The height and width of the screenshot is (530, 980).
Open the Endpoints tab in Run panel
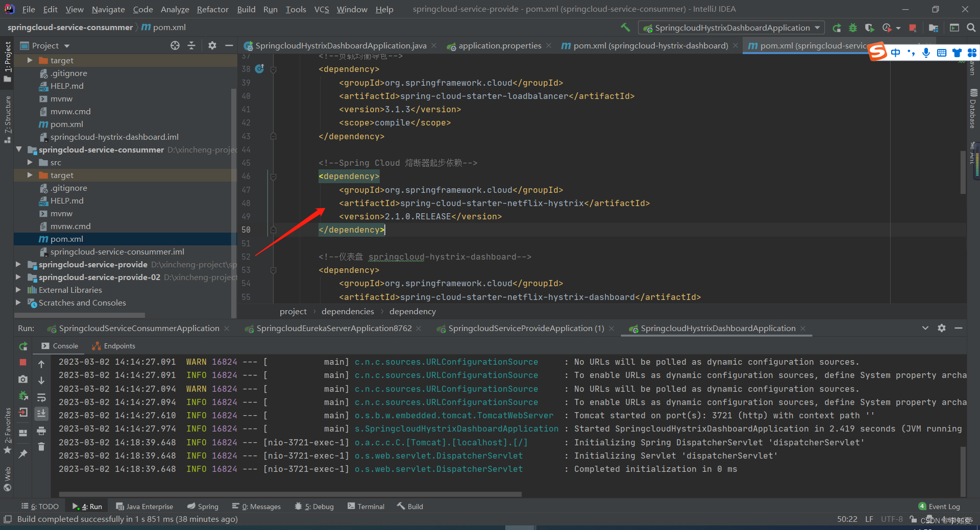click(113, 346)
